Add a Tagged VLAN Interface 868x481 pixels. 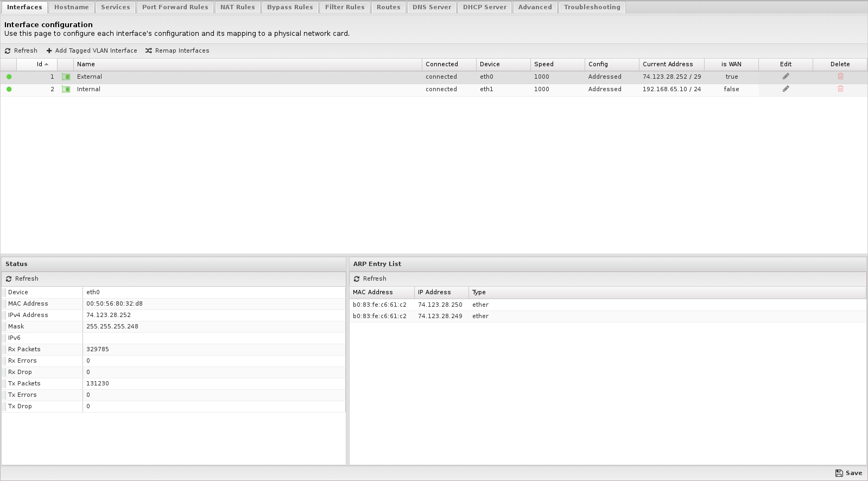[92, 51]
